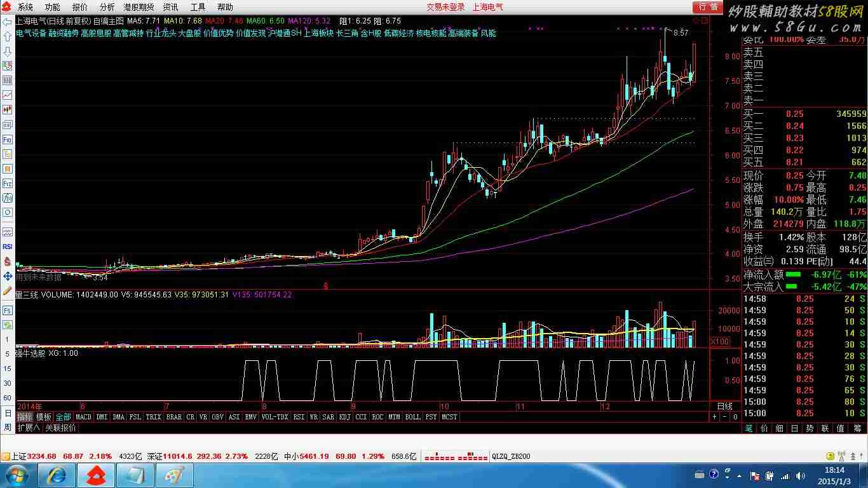Viewport: 868px width, 488px height.
Task: Click the 0 reset zoom button
Action: pyautogui.click(x=735, y=417)
